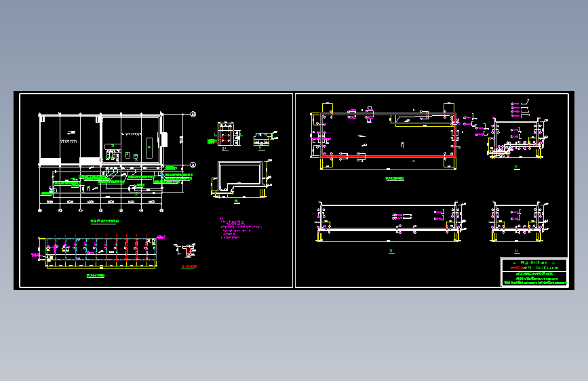Click the cyan and yellow column layout plan
The height and width of the screenshot is (381, 588).
click(x=98, y=252)
